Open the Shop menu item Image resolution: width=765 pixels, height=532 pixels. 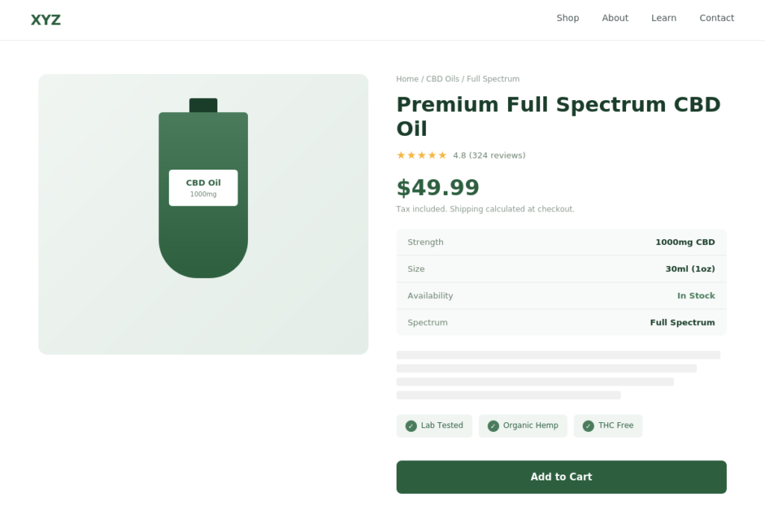click(568, 18)
